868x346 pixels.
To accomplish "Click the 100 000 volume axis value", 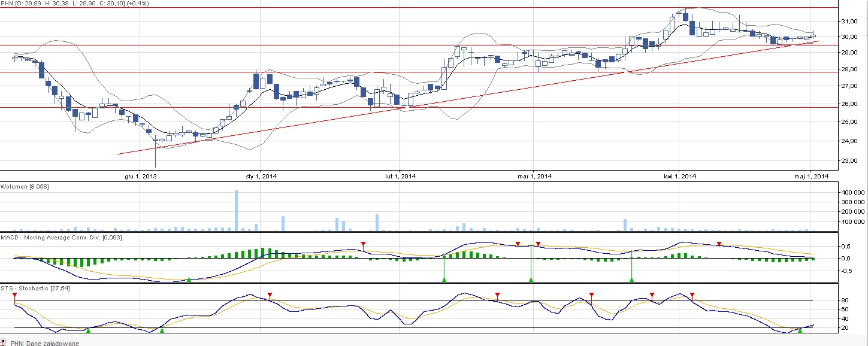I will tap(854, 221).
